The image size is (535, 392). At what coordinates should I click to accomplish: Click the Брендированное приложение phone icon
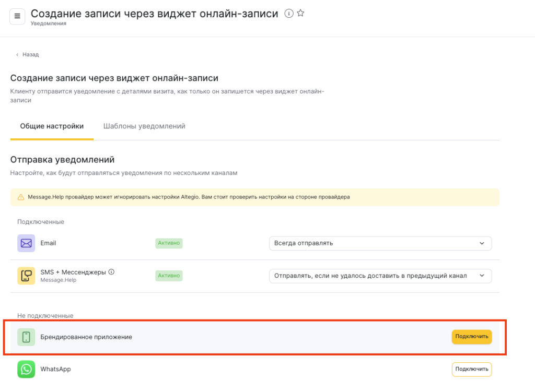pos(26,337)
